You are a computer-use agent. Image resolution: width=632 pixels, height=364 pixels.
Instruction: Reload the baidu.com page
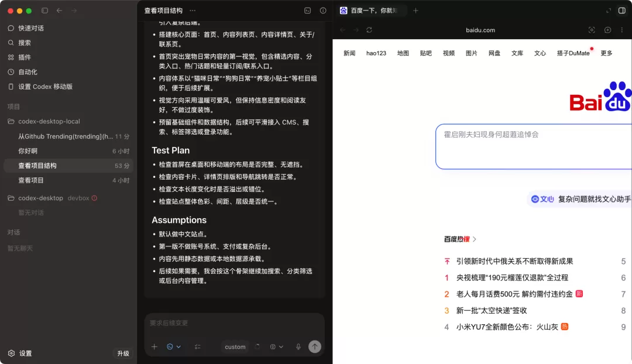(369, 30)
